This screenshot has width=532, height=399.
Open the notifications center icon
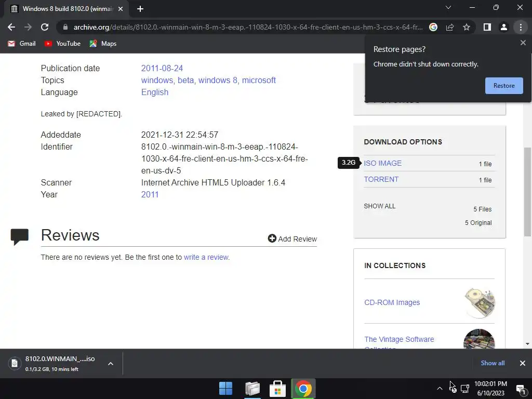pos(521,389)
